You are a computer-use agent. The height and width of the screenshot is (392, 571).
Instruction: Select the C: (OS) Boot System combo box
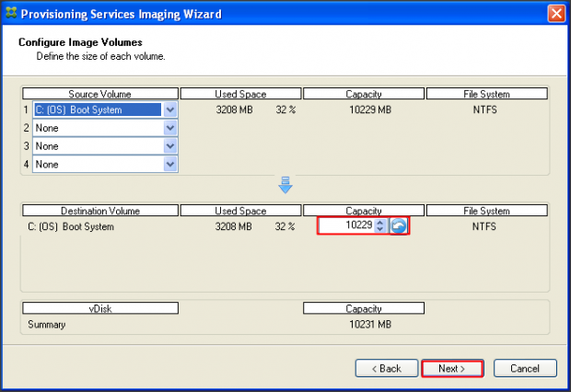(105, 110)
